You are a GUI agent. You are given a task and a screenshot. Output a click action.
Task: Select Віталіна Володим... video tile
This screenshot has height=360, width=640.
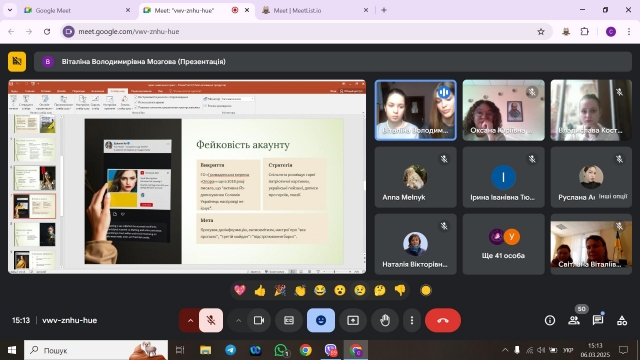pos(416,110)
